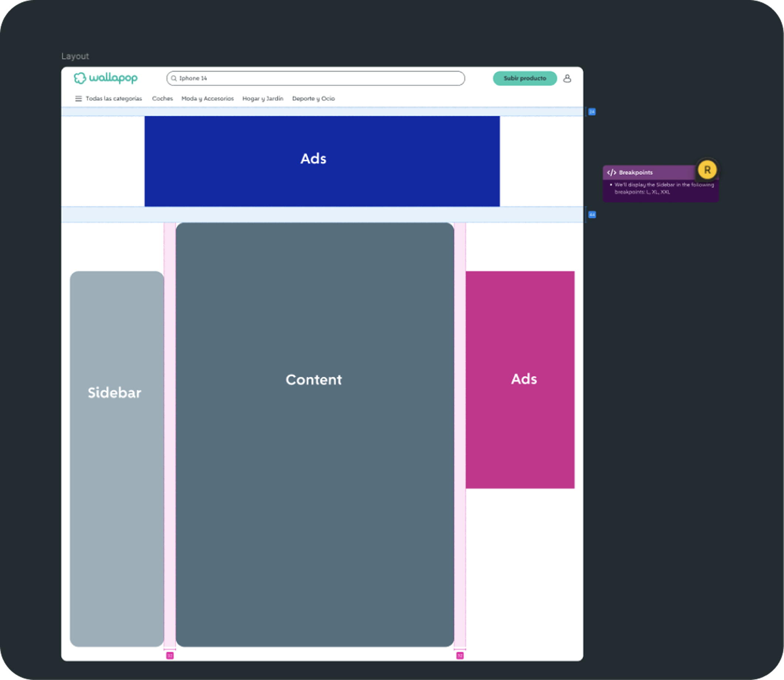Click the code icon beside Breakpoints
784x680 pixels.
tap(611, 173)
